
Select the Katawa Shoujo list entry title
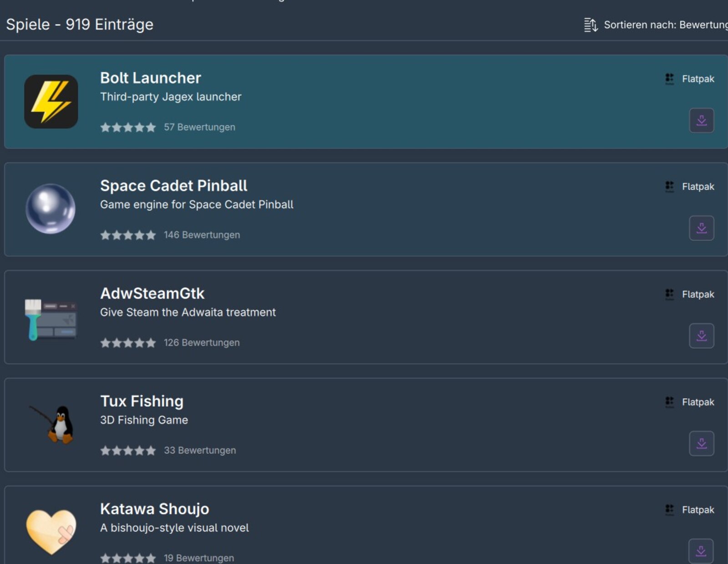click(154, 509)
